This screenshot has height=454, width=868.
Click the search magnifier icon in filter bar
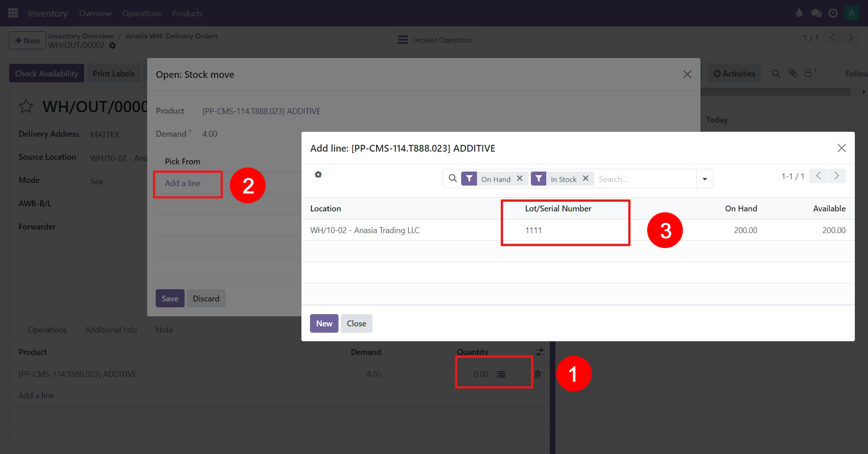click(x=453, y=179)
